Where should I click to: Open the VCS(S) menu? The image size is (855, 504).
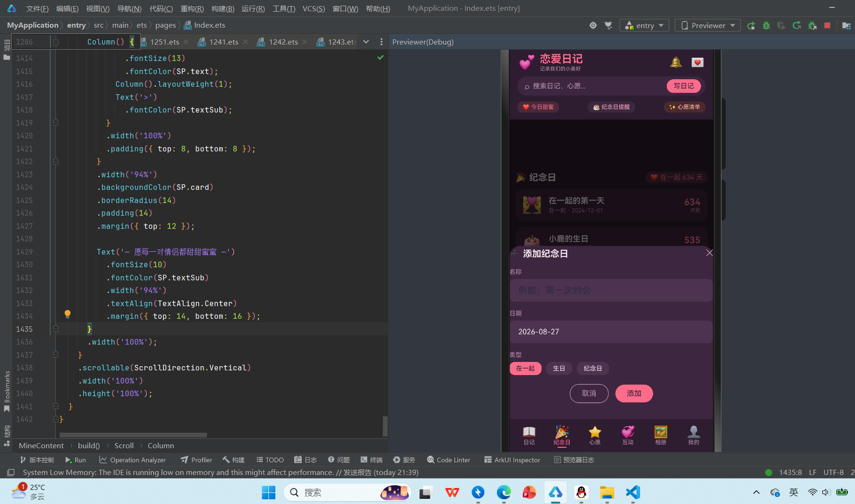coord(313,8)
